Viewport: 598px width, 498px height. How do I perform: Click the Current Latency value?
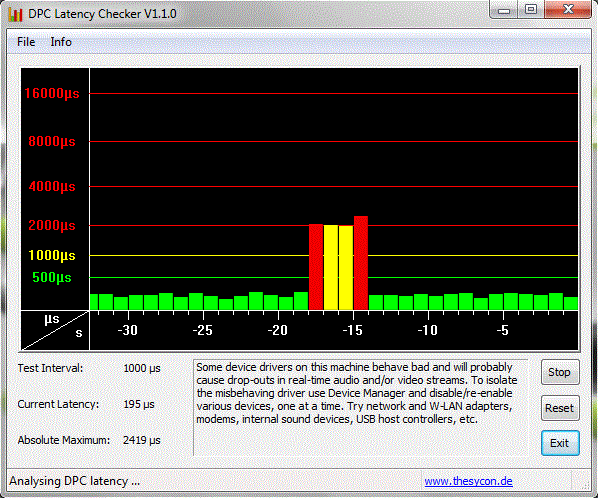[x=139, y=404]
